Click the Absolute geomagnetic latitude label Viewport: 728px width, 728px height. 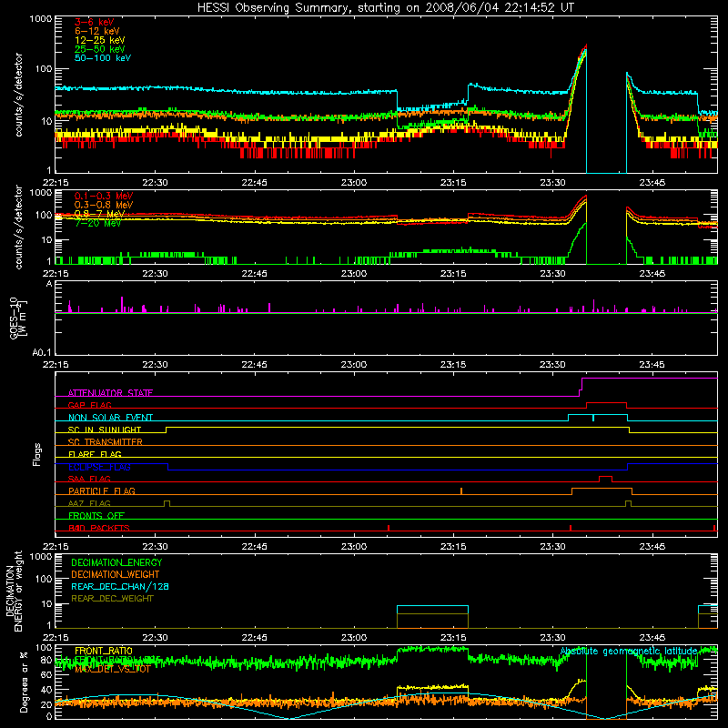(629, 651)
